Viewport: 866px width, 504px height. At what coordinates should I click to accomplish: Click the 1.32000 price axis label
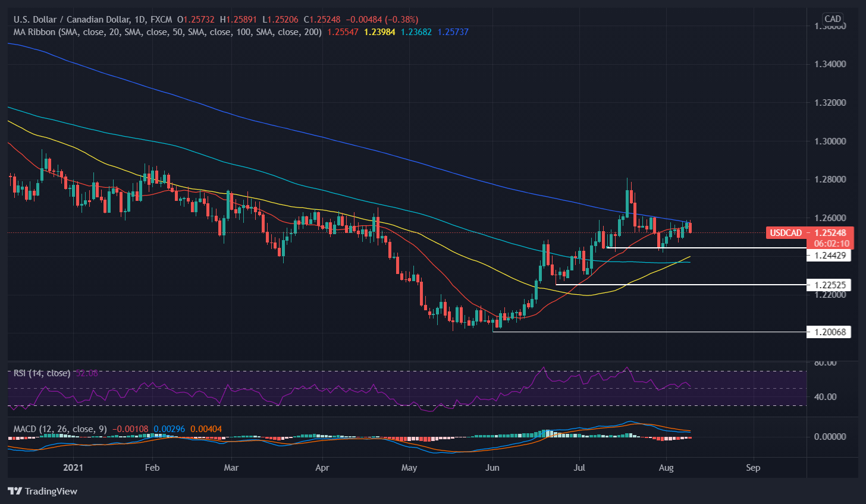click(x=830, y=103)
